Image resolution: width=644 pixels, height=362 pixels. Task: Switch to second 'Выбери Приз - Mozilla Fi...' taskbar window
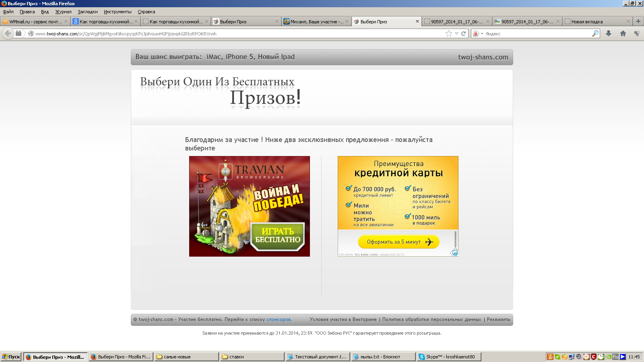[121, 357]
